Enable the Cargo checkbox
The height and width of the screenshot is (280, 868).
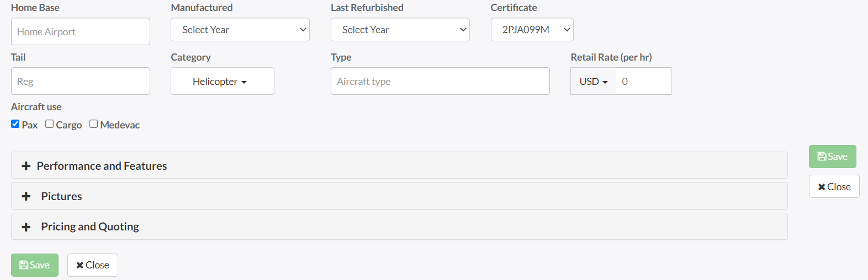[50, 124]
